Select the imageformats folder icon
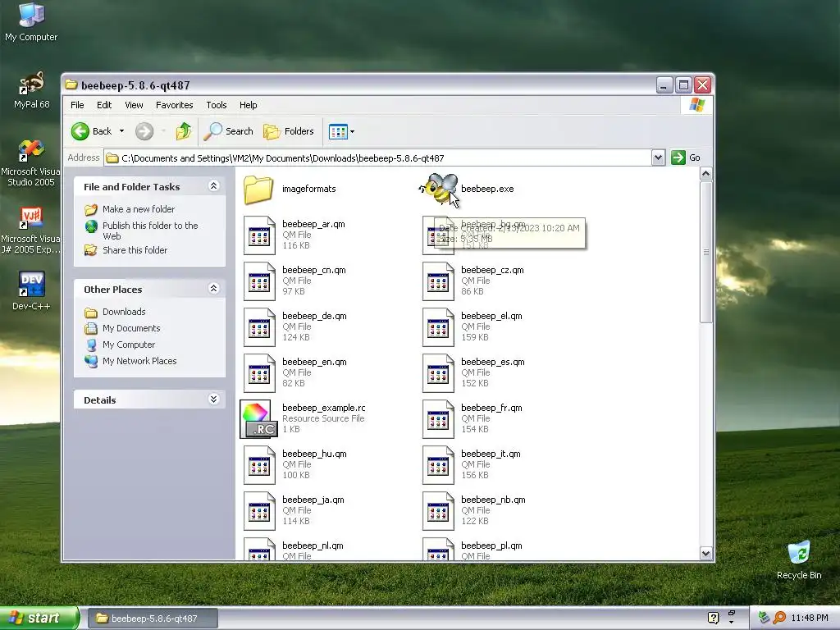 [258, 189]
